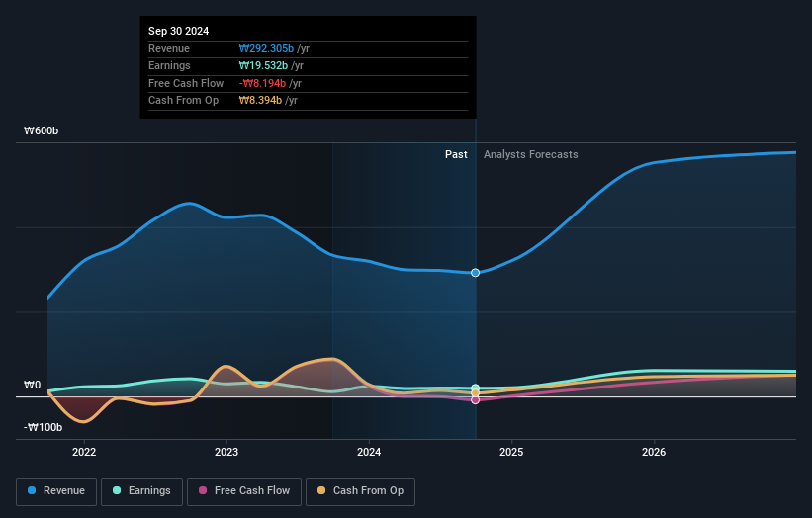Click the orange Cash From Op data point

pos(475,393)
